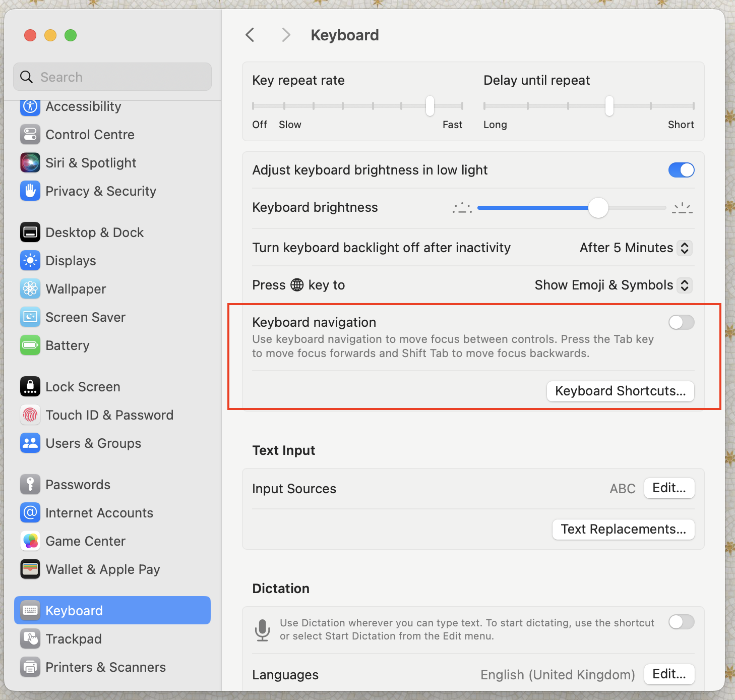Click the Accessibility sidebar icon
Screen dimensions: 735x700
coord(30,106)
